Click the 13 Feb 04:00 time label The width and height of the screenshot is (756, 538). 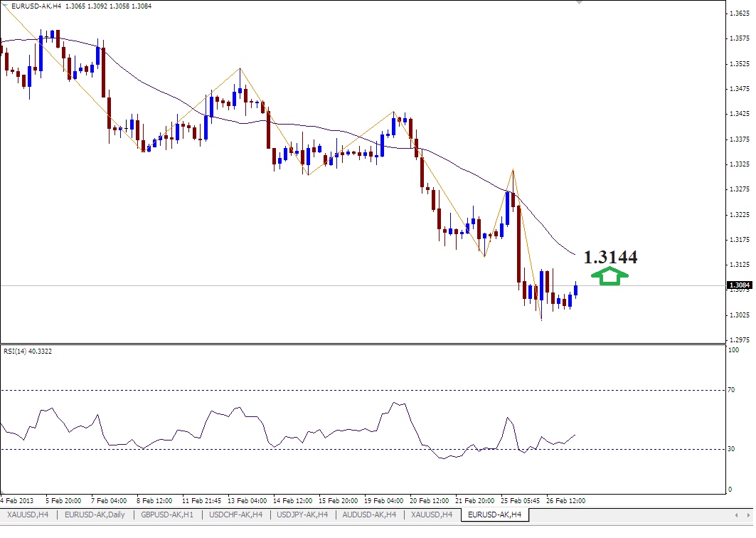coord(247,500)
